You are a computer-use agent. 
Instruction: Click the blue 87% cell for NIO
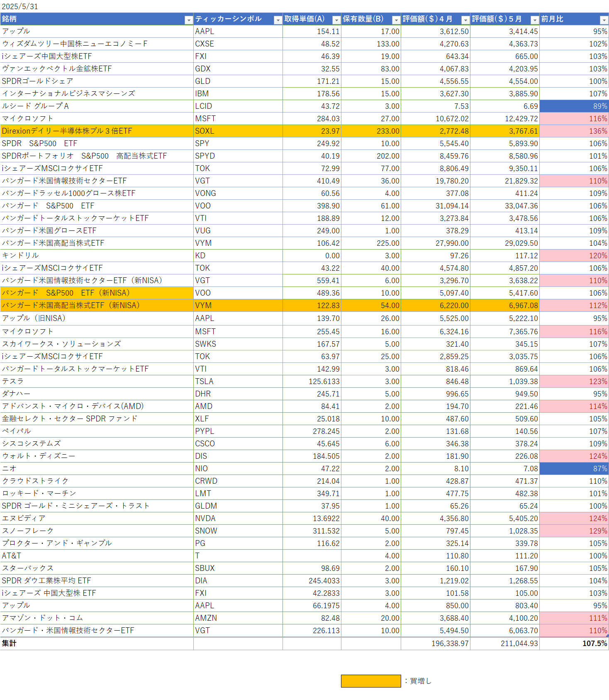click(574, 468)
